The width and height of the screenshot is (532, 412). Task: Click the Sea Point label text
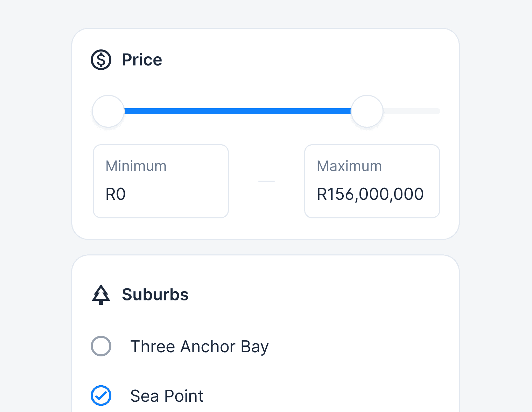click(167, 396)
